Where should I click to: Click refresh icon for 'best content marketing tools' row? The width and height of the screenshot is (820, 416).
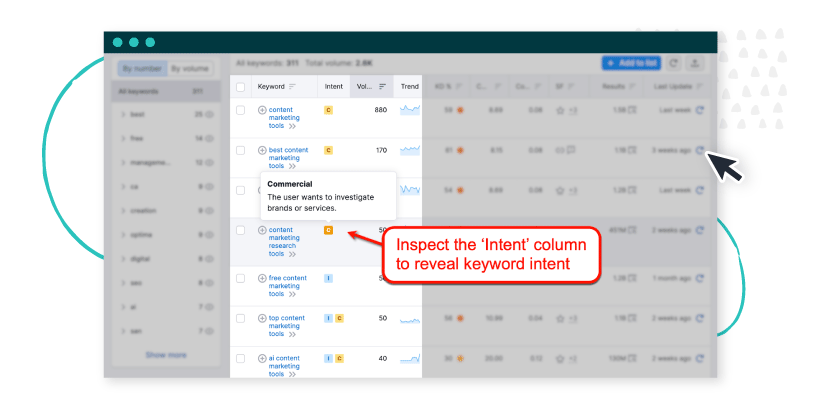[700, 150]
